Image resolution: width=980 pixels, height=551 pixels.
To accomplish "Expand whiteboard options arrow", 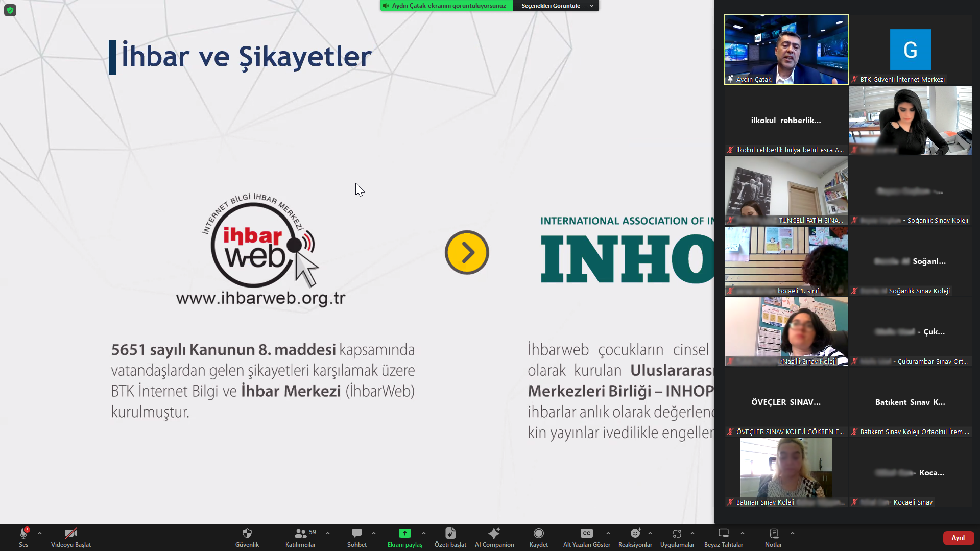I will pyautogui.click(x=743, y=533).
